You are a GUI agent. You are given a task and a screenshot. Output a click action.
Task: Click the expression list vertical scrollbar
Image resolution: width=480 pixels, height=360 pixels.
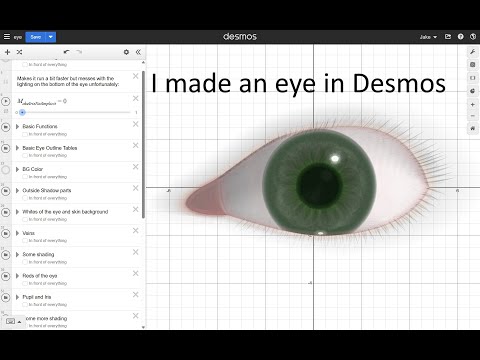143,145
